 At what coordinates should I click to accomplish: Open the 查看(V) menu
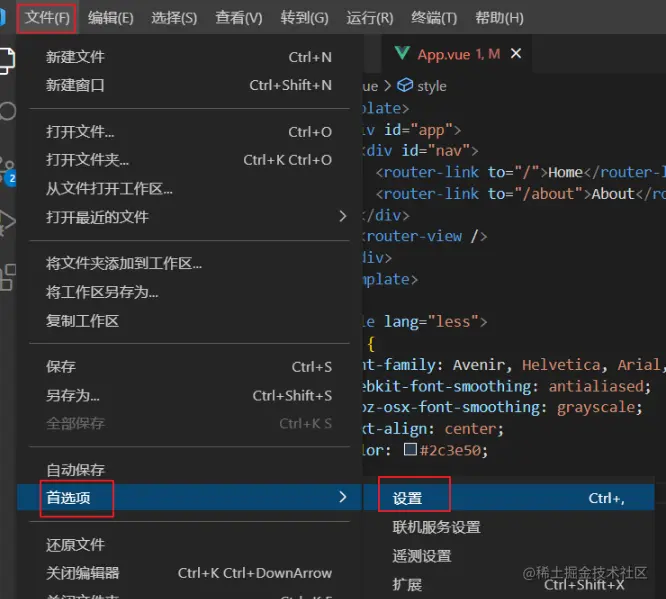pos(238,18)
